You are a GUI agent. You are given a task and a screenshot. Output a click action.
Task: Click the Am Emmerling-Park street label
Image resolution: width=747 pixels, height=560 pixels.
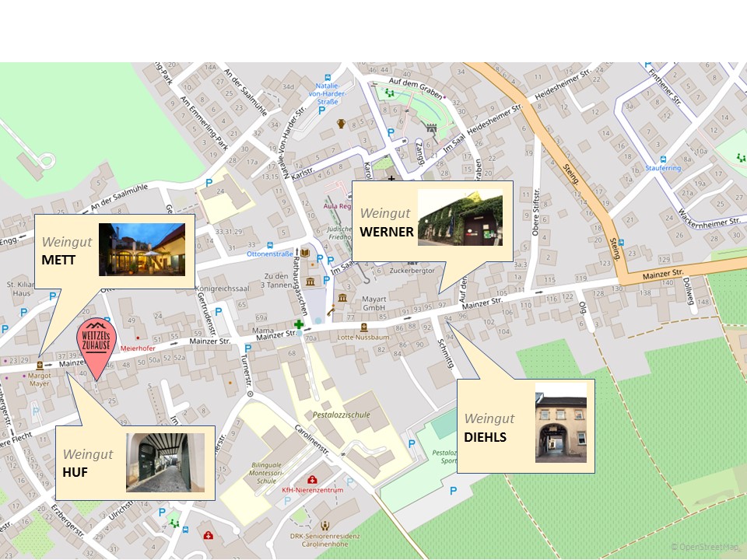(x=204, y=123)
